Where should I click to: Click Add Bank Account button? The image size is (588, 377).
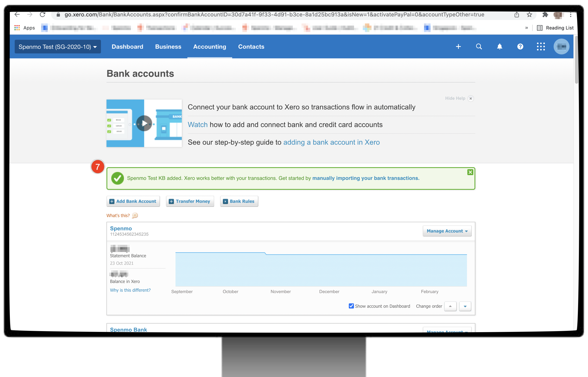(x=133, y=201)
